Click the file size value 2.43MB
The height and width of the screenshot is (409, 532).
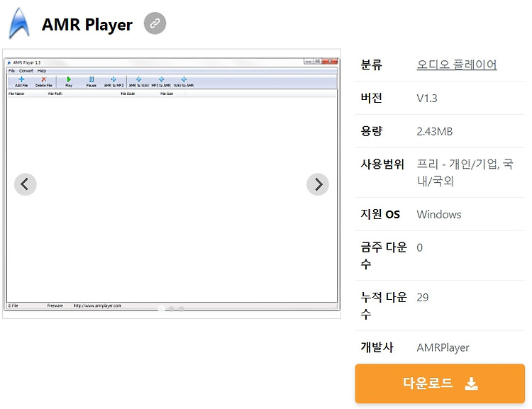(x=435, y=131)
